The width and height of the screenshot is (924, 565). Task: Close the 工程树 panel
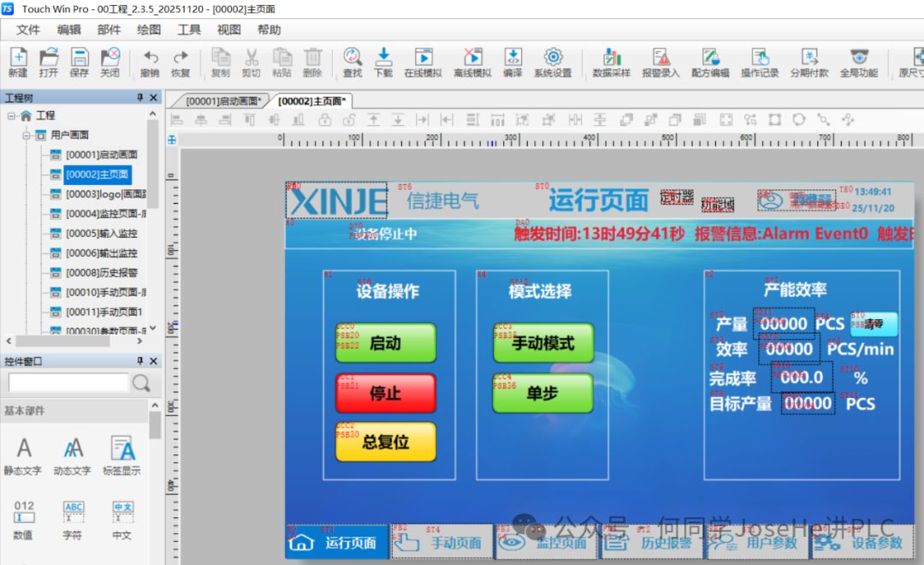click(154, 98)
